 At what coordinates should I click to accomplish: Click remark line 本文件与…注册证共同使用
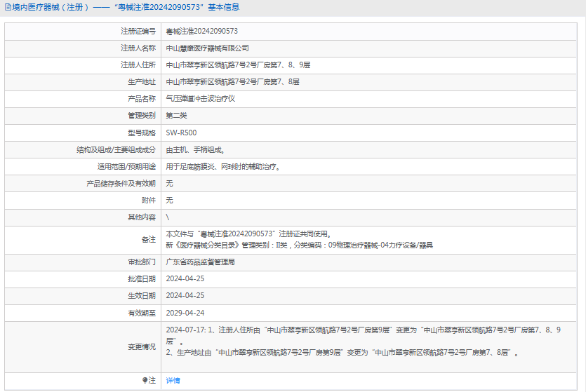pos(248,234)
